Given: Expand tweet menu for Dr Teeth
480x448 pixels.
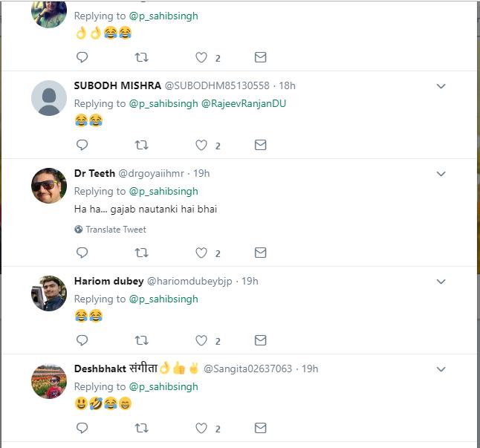Looking at the screenshot, I should click(441, 174).
